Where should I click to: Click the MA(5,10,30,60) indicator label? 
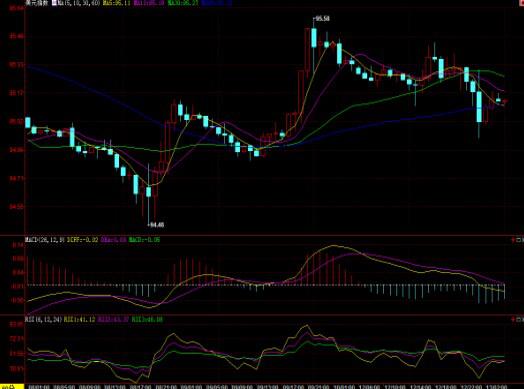[79, 3]
